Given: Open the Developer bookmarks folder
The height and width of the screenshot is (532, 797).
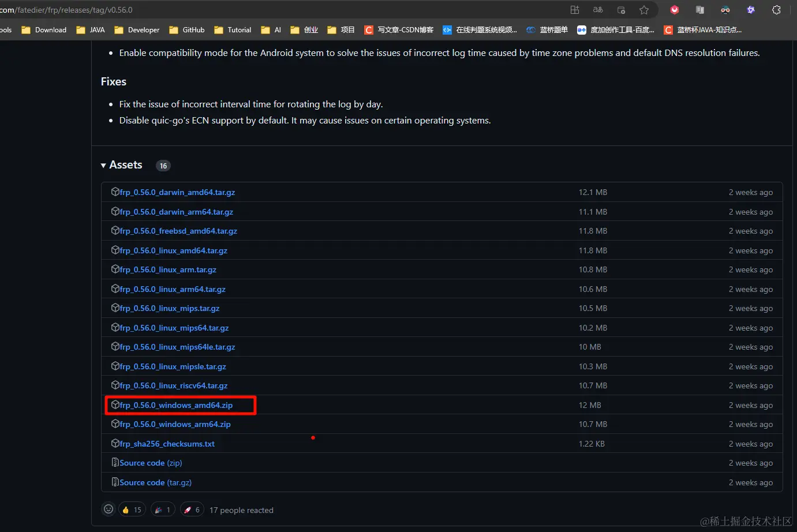Looking at the screenshot, I should click(137, 30).
